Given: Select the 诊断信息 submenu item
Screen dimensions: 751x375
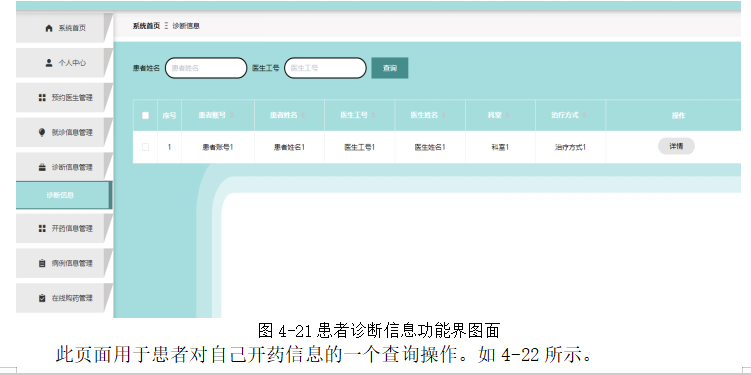Looking at the screenshot, I should coord(63,195).
